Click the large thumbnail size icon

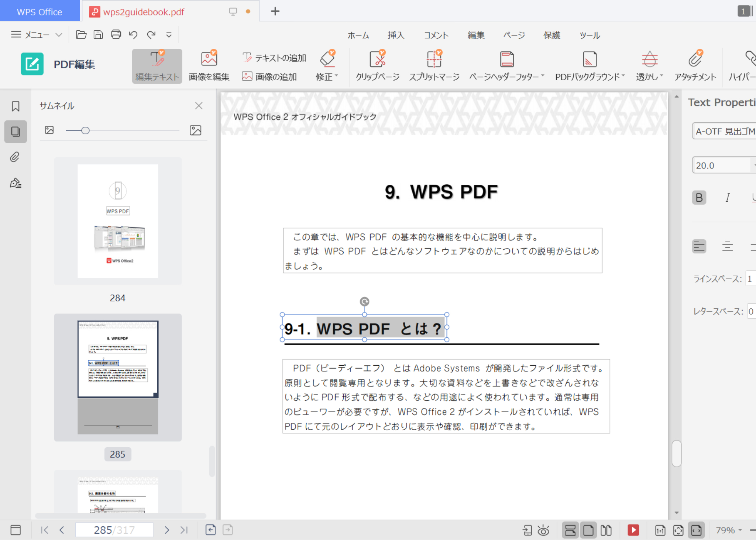[x=195, y=130]
